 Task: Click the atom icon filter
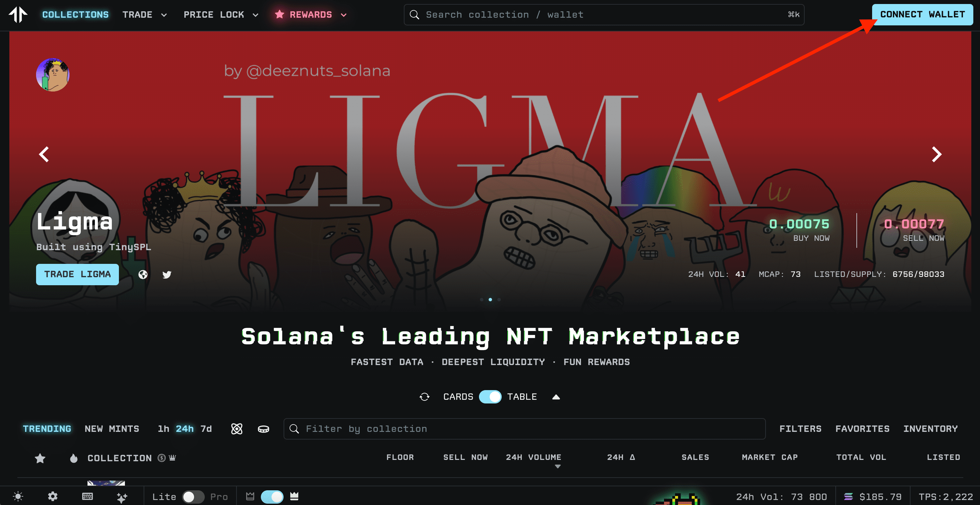point(236,429)
